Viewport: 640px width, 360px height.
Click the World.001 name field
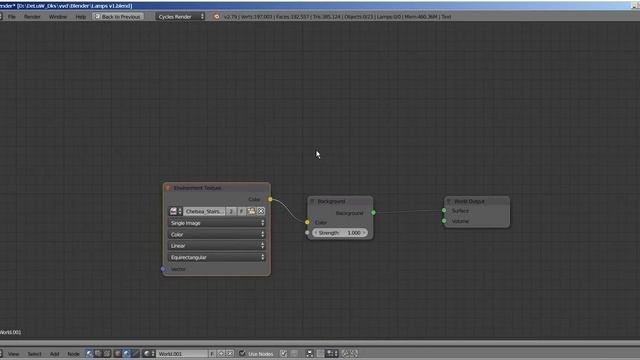coord(182,353)
